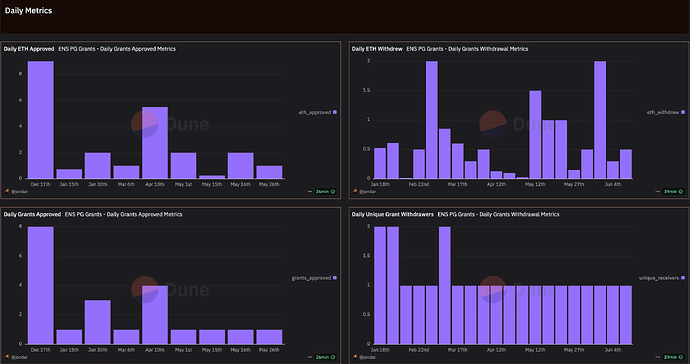Click the author avatar under Daily Unique Grant Withdrawers
Viewport: 690px width, 364px height.
click(355, 357)
